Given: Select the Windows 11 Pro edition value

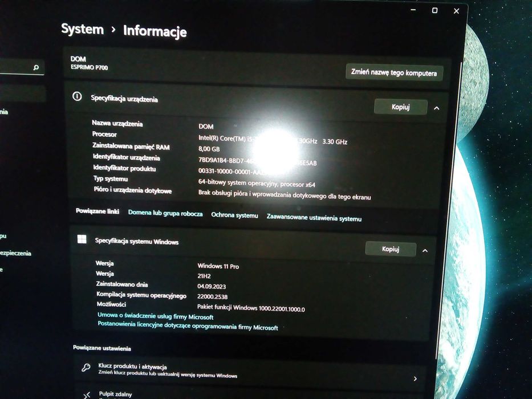Looking at the screenshot, I should click(218, 266).
